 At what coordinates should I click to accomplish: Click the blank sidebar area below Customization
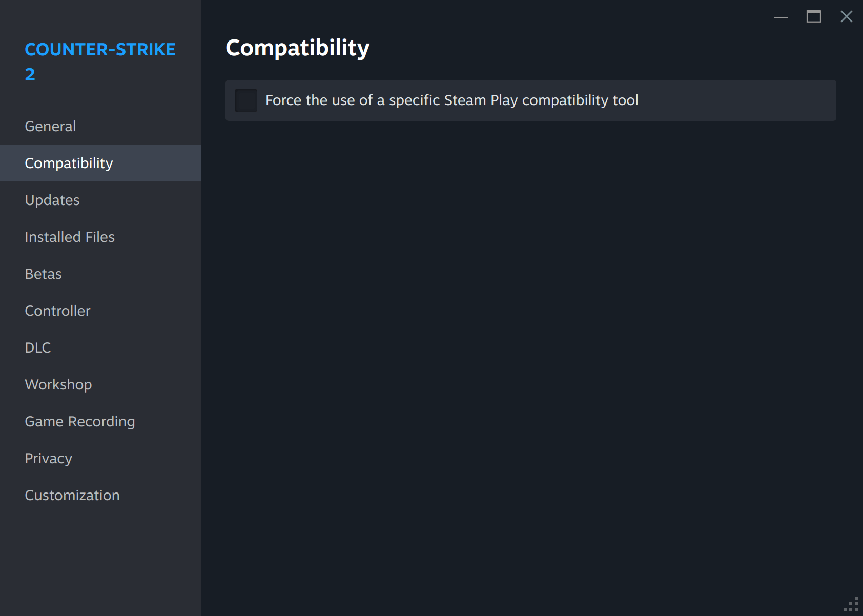coord(100,559)
